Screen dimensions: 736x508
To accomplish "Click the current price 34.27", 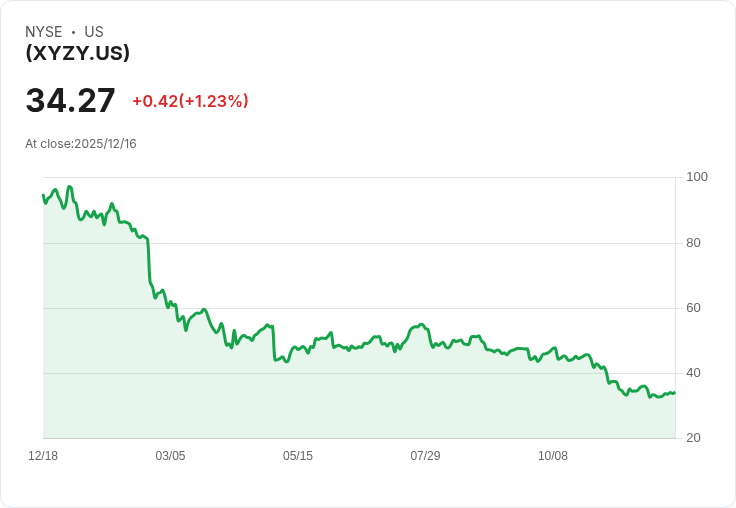I will [x=70, y=100].
